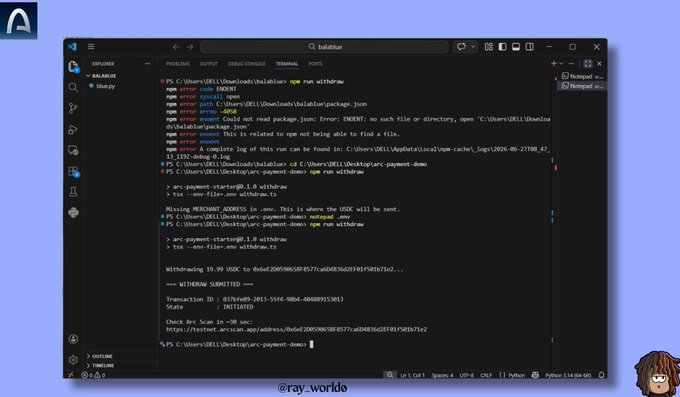Open the hamburger application menu
This screenshot has width=680, height=397.
click(91, 46)
